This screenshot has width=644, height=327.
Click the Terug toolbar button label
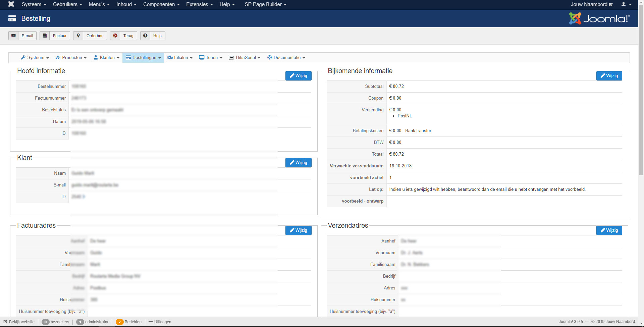tap(128, 36)
